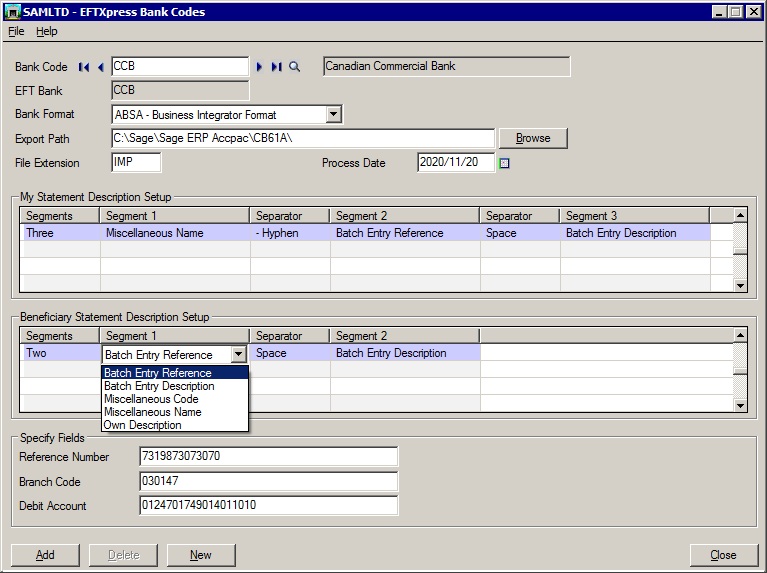Click the Browse button
The width and height of the screenshot is (767, 573).
pos(533,138)
